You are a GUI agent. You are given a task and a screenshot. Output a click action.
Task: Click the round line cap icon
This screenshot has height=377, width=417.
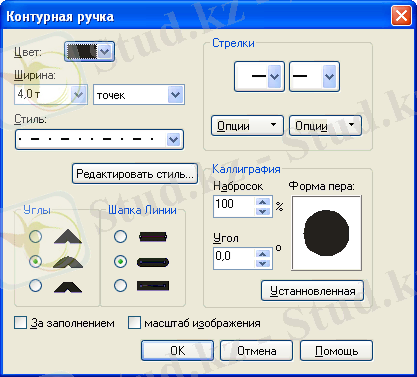pos(153,262)
